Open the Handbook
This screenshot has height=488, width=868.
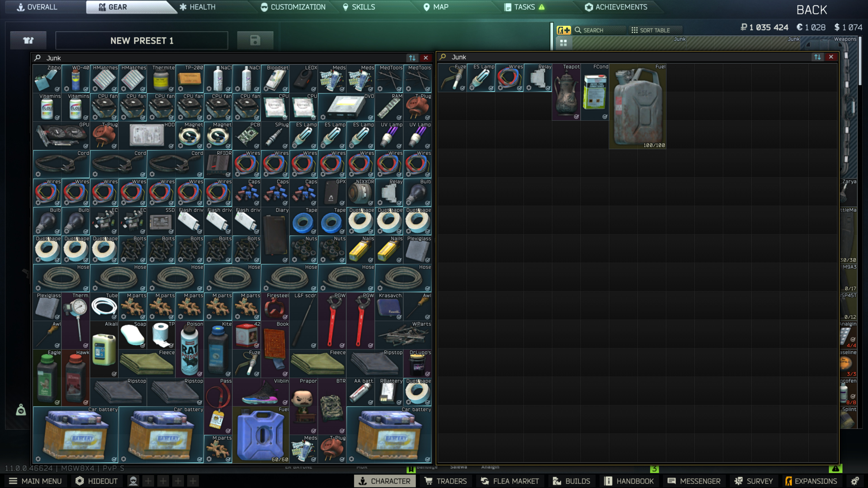click(x=629, y=481)
